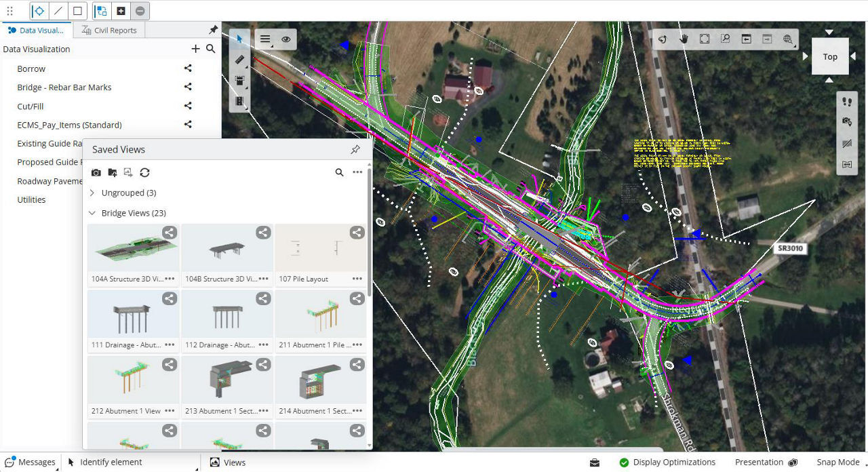This screenshot has width=868, height=472.
Task: Open the Saved Views overflow menu with three dots
Action: coord(357,172)
